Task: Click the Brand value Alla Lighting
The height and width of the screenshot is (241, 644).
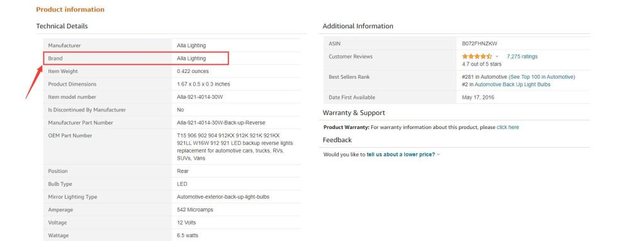Action: pyautogui.click(x=191, y=59)
